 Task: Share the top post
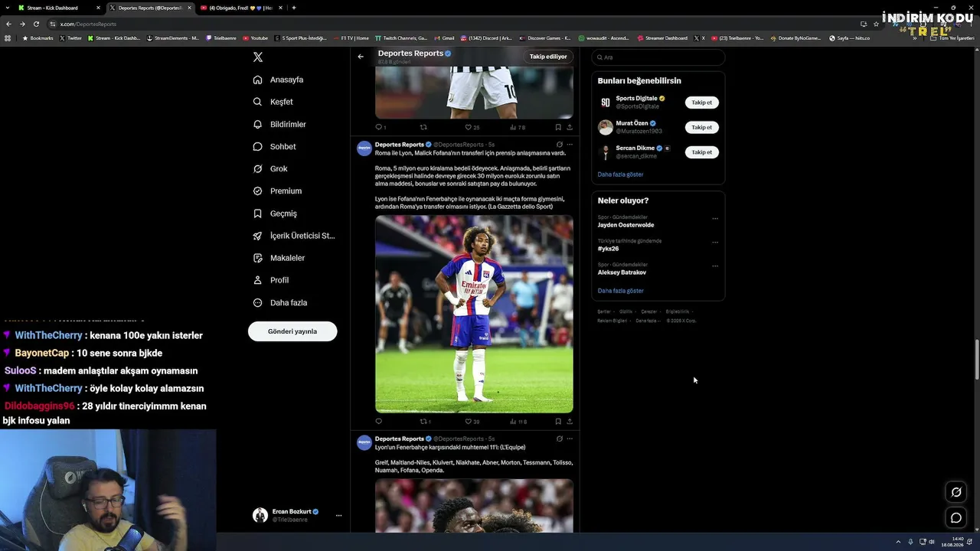[x=570, y=127]
